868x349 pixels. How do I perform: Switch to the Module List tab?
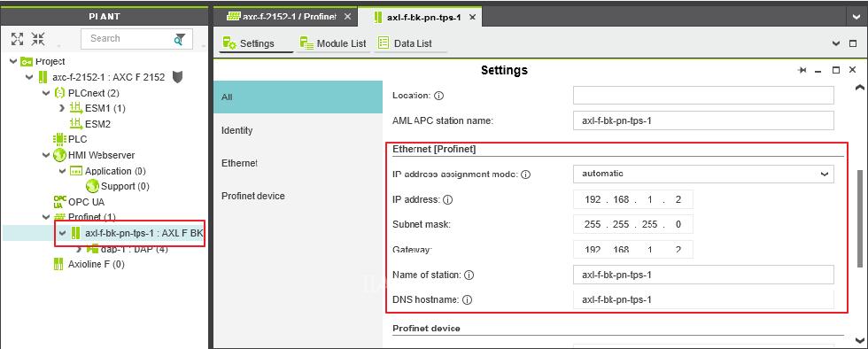pos(333,43)
